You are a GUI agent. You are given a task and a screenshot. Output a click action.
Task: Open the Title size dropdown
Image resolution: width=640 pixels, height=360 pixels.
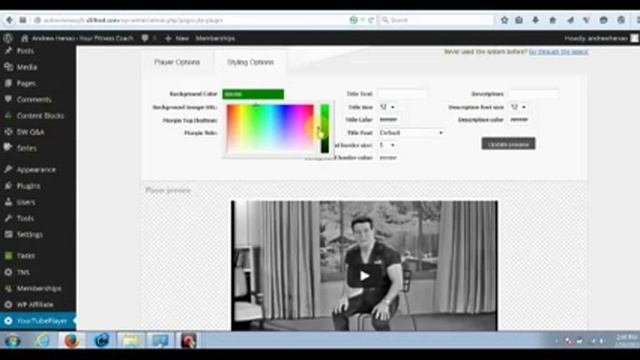387,107
